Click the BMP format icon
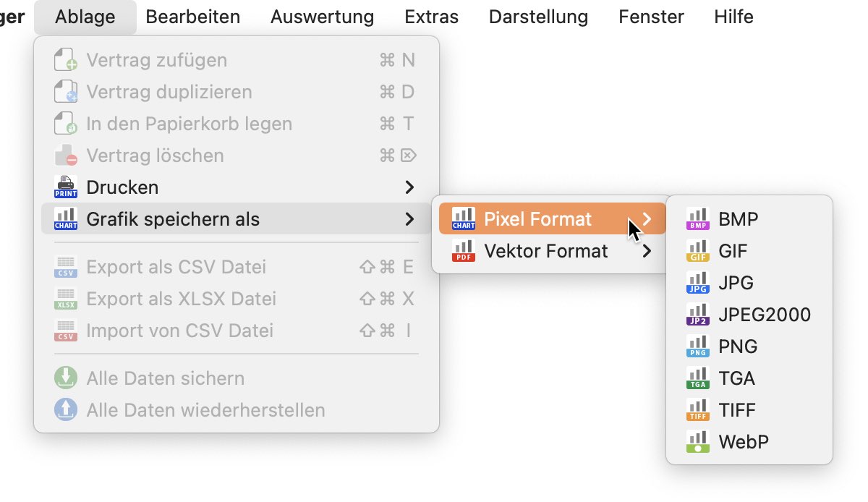Viewport: 868px width, 502px height. (697, 219)
